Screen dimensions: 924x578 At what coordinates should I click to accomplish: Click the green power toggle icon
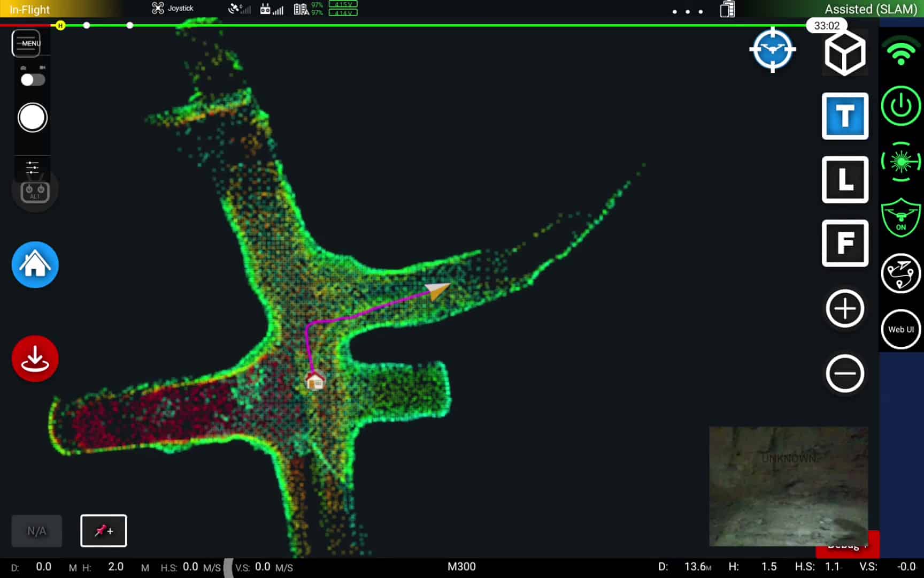pos(900,106)
